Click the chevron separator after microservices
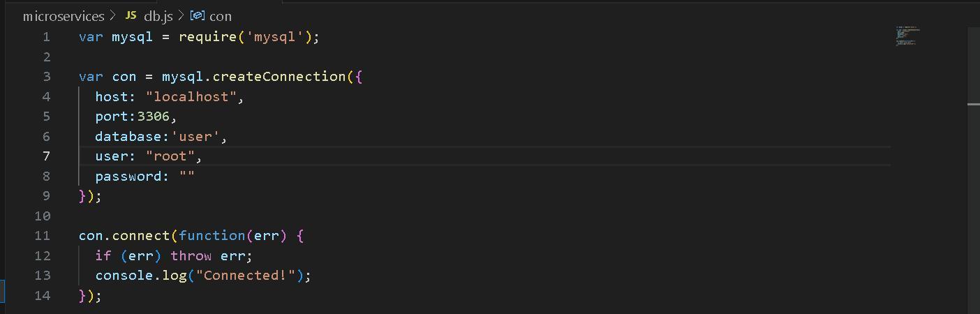Viewport: 980px width, 314px height. click(x=112, y=15)
